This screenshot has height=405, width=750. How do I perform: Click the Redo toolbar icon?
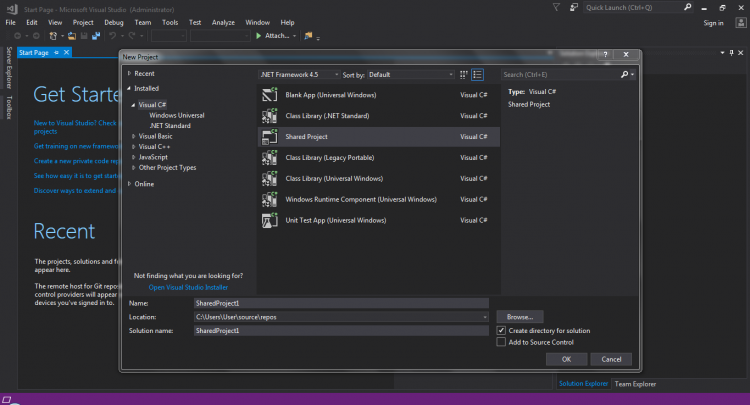(x=132, y=36)
